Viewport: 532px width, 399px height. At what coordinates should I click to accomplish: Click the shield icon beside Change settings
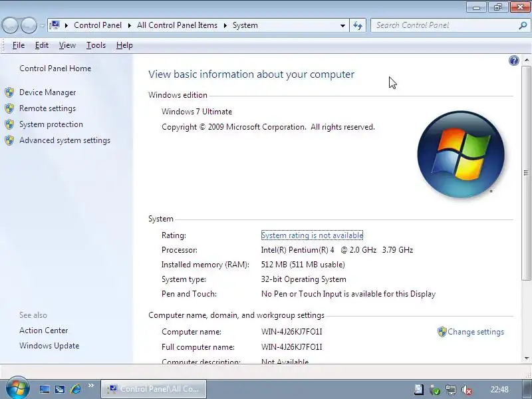(442, 332)
